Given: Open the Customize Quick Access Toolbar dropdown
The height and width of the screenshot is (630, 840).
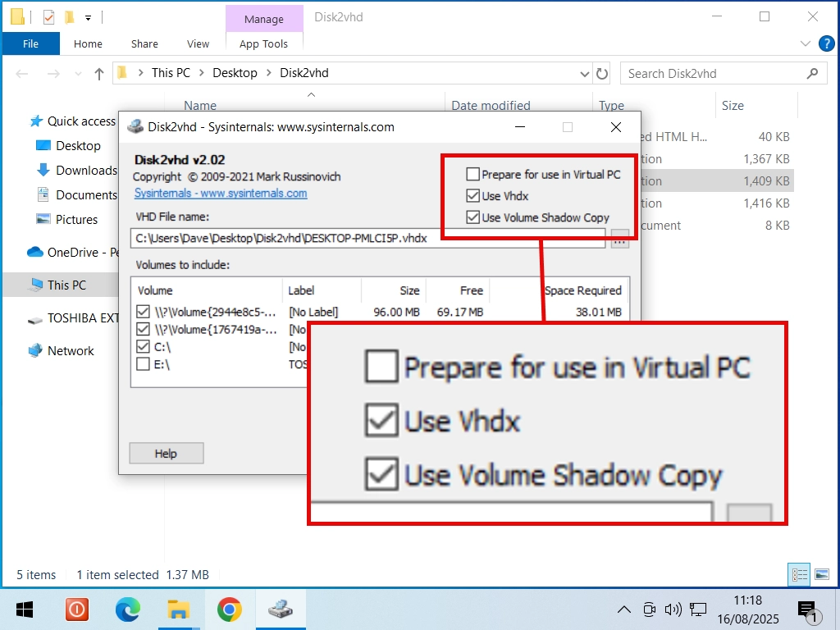Looking at the screenshot, I should [88, 18].
